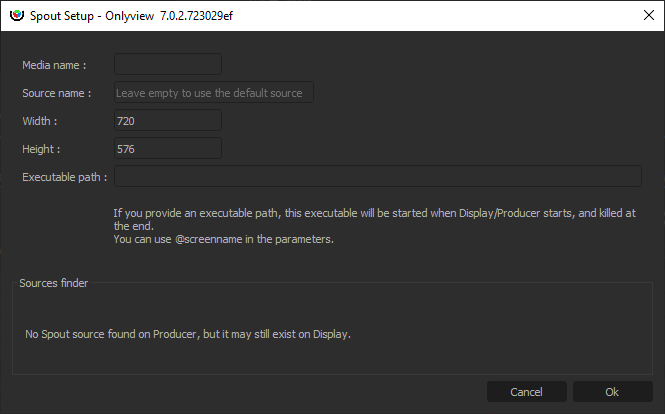The image size is (665, 414).
Task: Click the "Width :" label
Action: pyautogui.click(x=40, y=121)
